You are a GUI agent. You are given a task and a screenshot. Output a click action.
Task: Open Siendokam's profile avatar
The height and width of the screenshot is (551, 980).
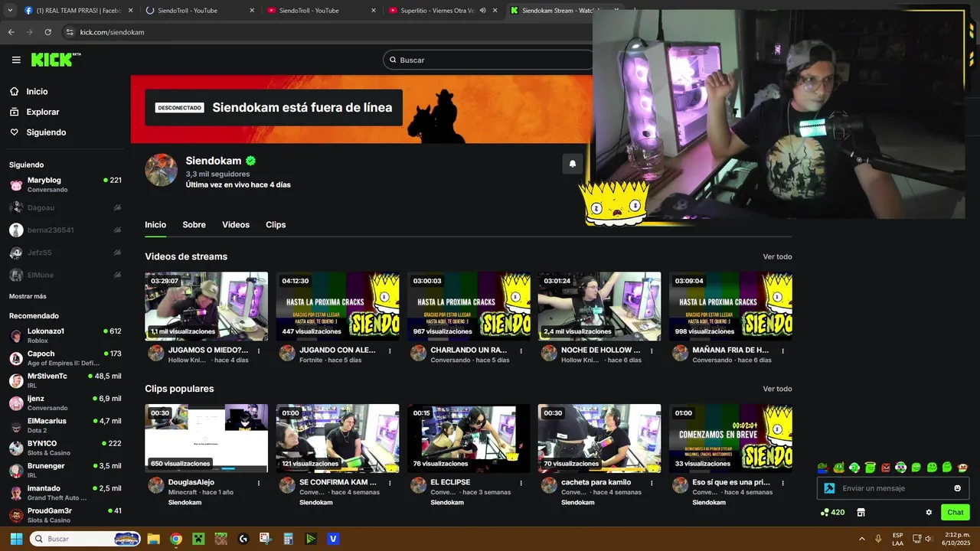pos(161,170)
